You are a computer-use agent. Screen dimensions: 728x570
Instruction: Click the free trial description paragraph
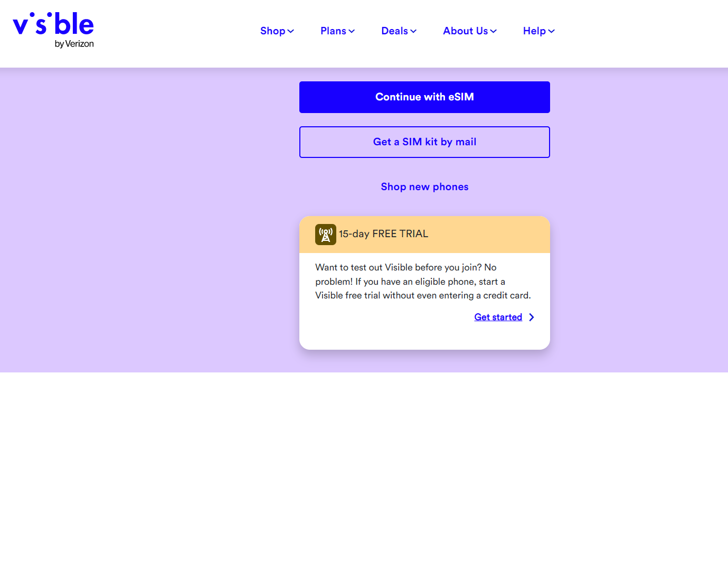[423, 282]
